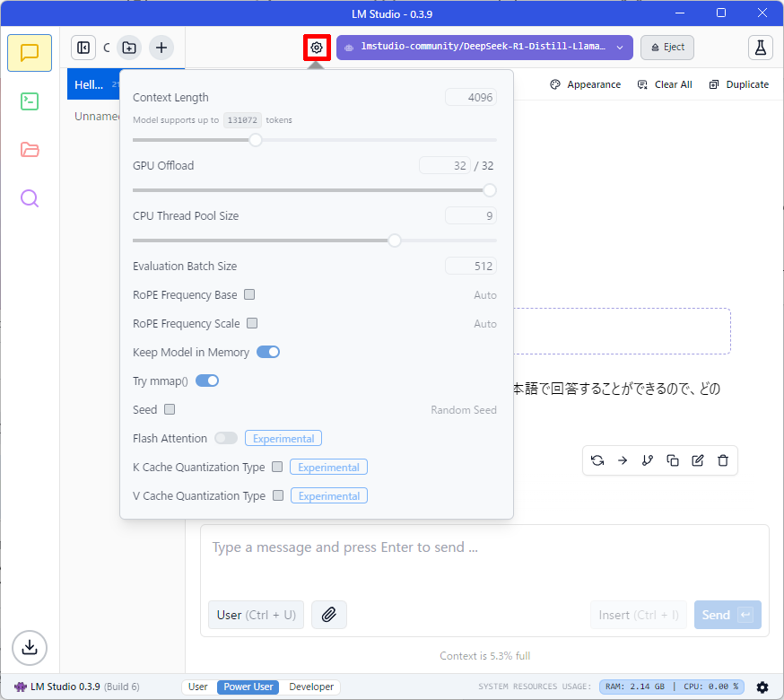The width and height of the screenshot is (784, 700).
Task: Click the Context Length value field
Action: [471, 98]
